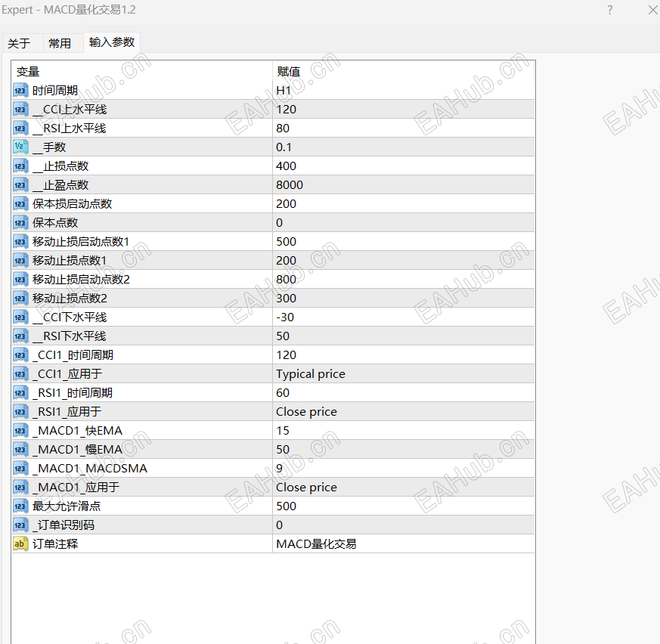Click the ab string icon beside 订单注释

[x=20, y=543]
